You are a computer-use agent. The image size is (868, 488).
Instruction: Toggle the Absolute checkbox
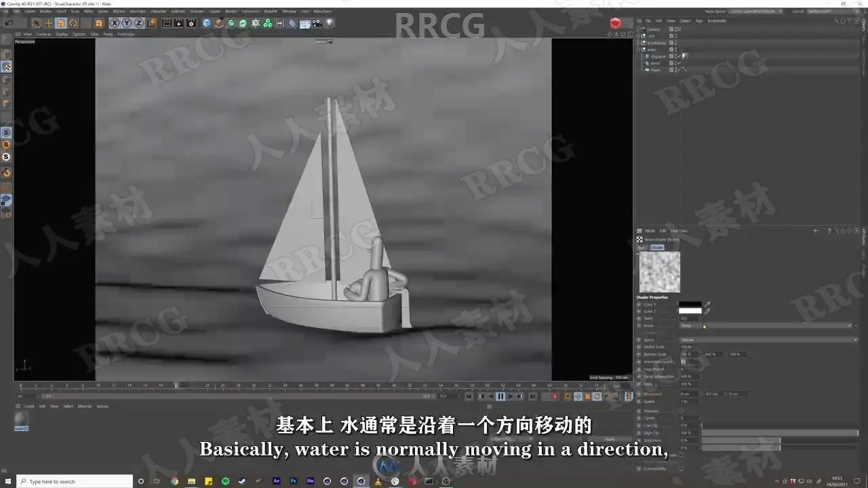(x=682, y=411)
